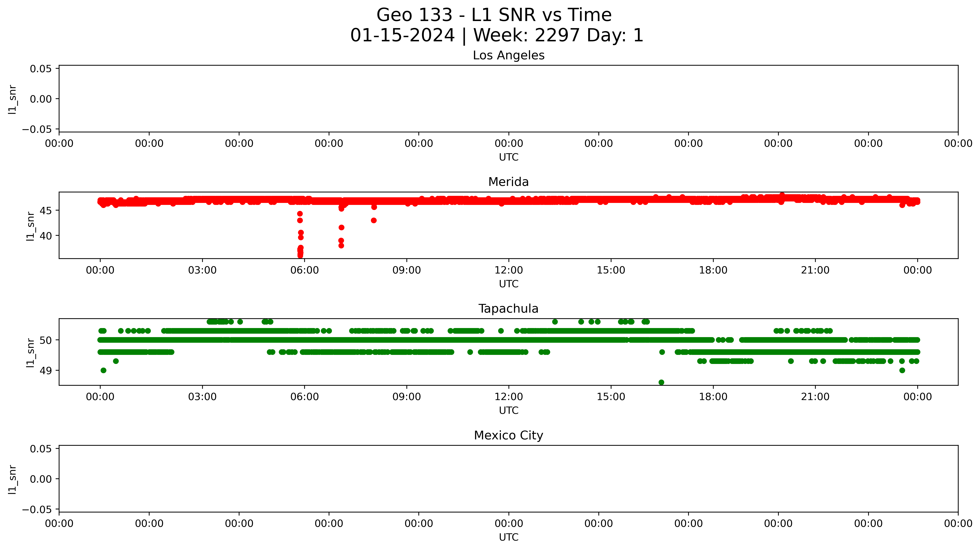This screenshot has width=980, height=550.
Task: Click the '03:00' tick under Merida plot
Action: click(202, 270)
